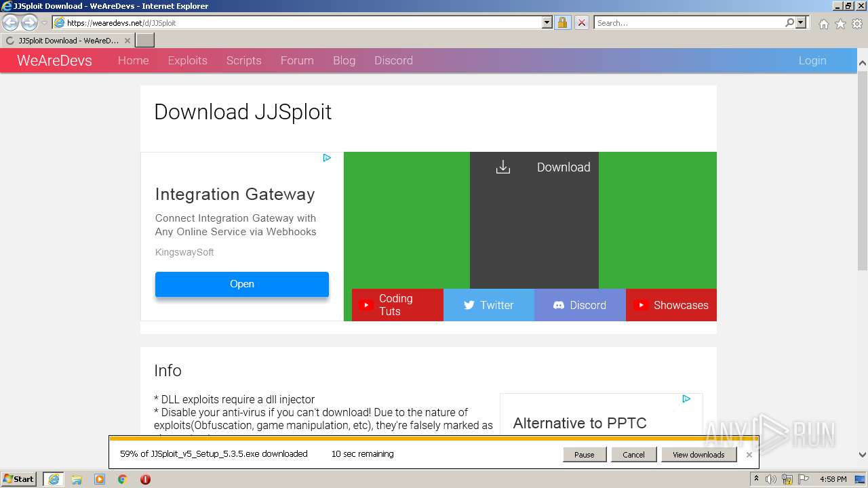868x488 pixels.
Task: Open Favorites star icon
Action: click(840, 24)
